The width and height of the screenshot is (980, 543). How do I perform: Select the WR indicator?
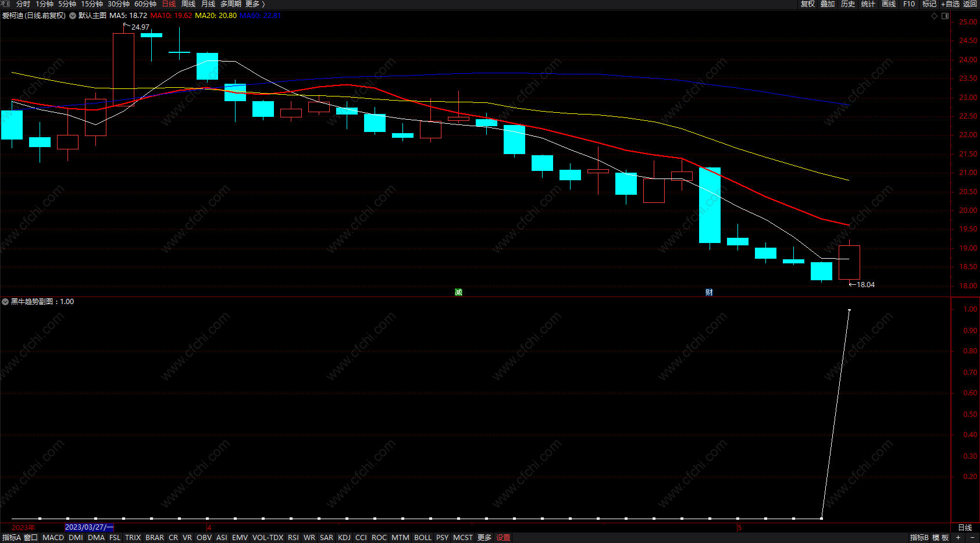click(309, 538)
